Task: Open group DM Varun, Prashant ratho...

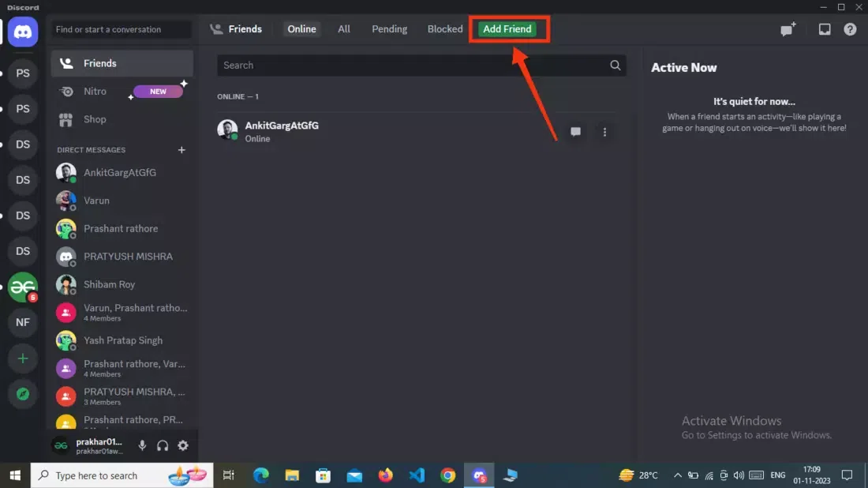Action: [122, 313]
